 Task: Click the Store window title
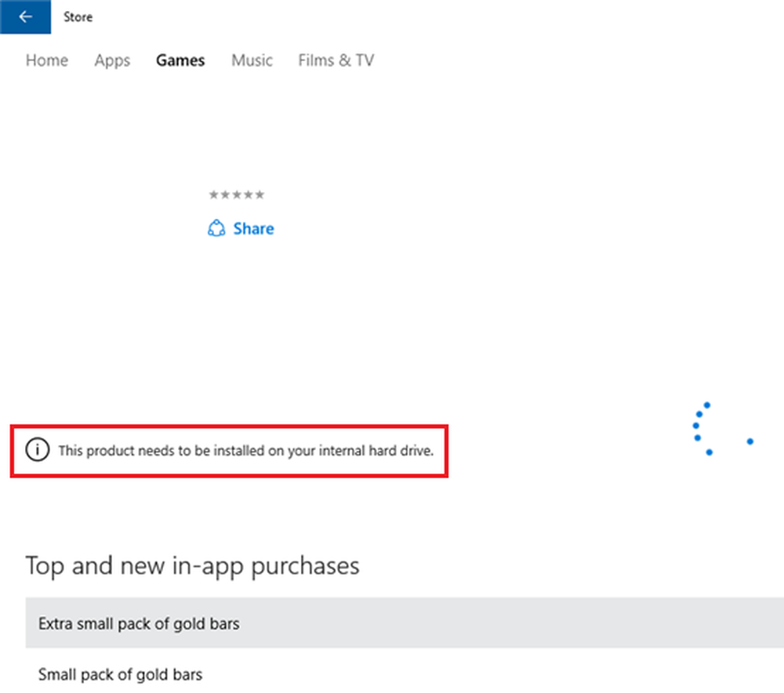(78, 17)
